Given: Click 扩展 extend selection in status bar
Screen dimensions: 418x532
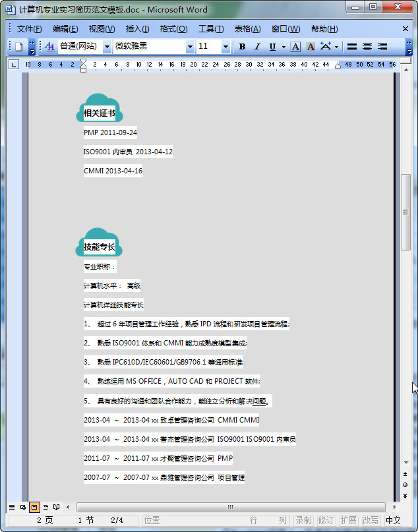Looking at the screenshot, I should click(x=348, y=520).
